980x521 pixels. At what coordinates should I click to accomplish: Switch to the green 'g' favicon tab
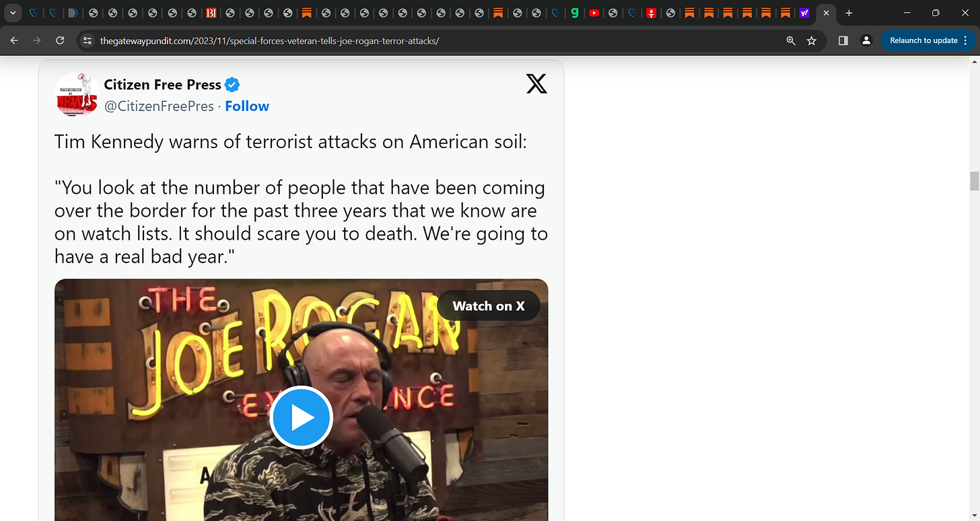(574, 13)
